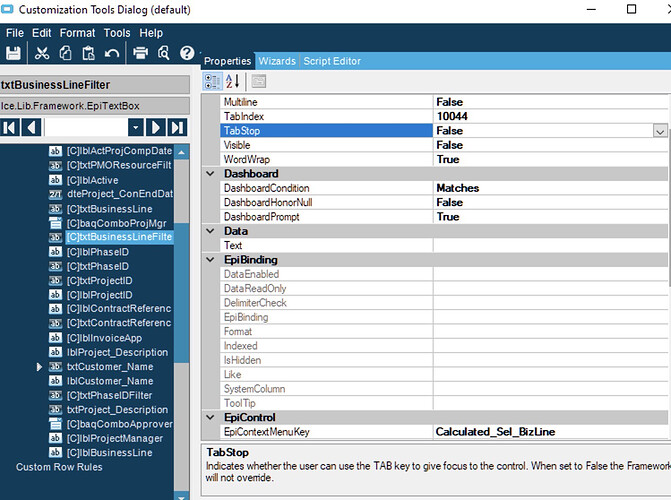Jump to last control navigation button
The image size is (671, 500).
(178, 128)
